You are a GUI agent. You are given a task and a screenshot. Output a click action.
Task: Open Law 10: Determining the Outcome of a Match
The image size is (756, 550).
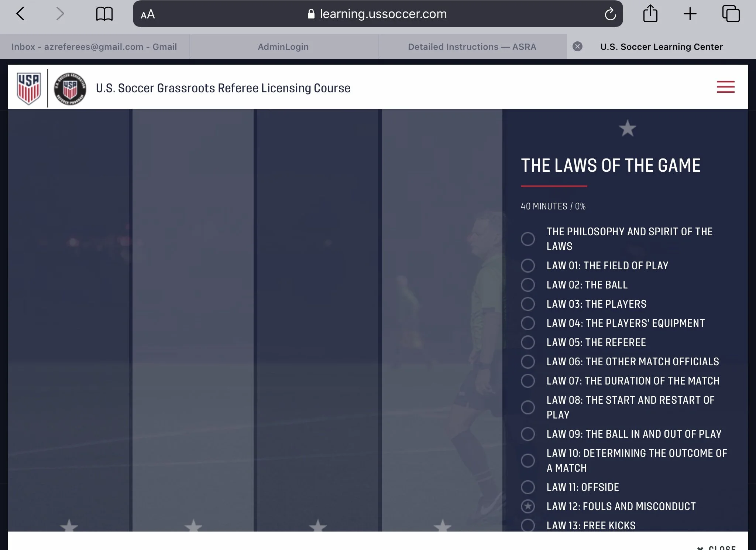pos(637,461)
